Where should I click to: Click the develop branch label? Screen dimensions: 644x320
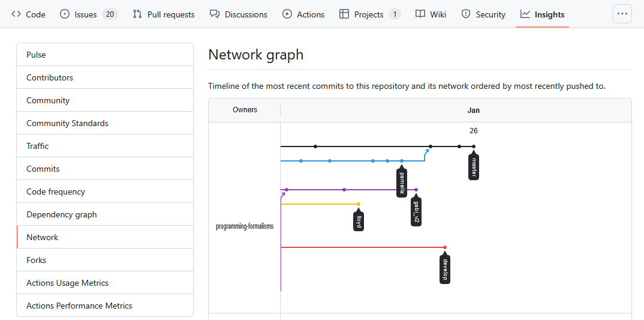click(x=445, y=269)
